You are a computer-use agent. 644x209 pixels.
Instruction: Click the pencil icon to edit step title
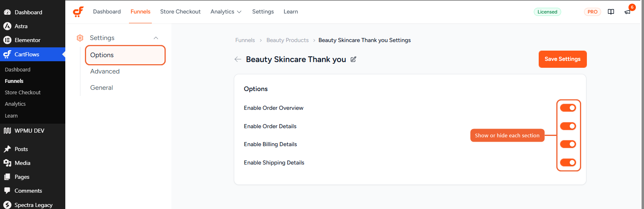tap(353, 59)
